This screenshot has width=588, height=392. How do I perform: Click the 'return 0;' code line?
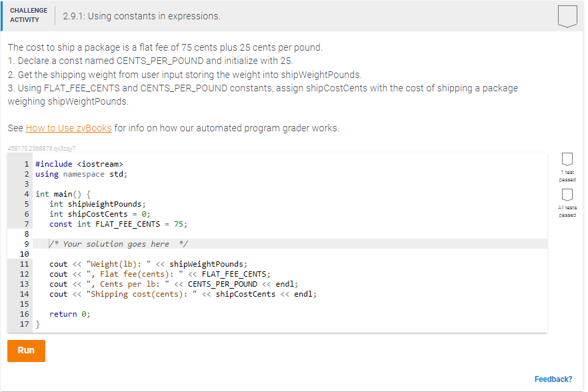point(69,313)
